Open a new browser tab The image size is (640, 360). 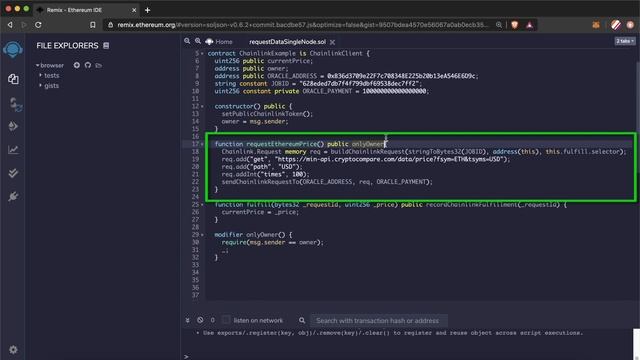pyautogui.click(x=147, y=10)
